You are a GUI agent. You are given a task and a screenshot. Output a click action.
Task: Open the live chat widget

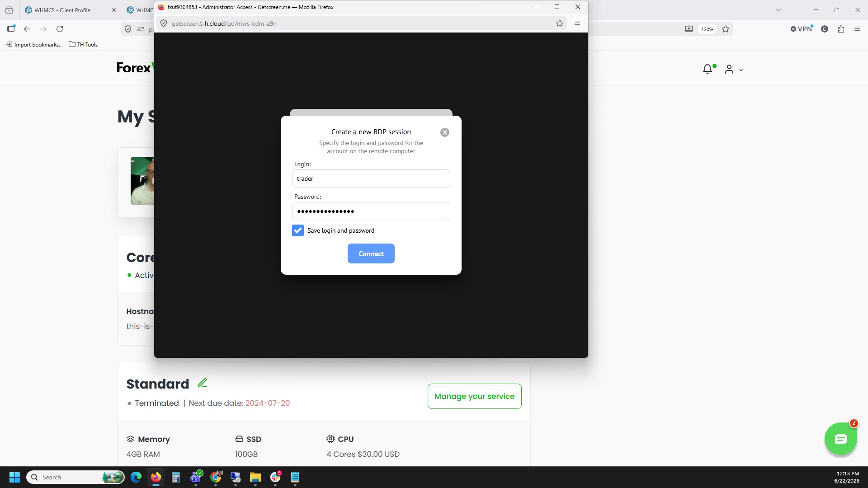pos(840,439)
